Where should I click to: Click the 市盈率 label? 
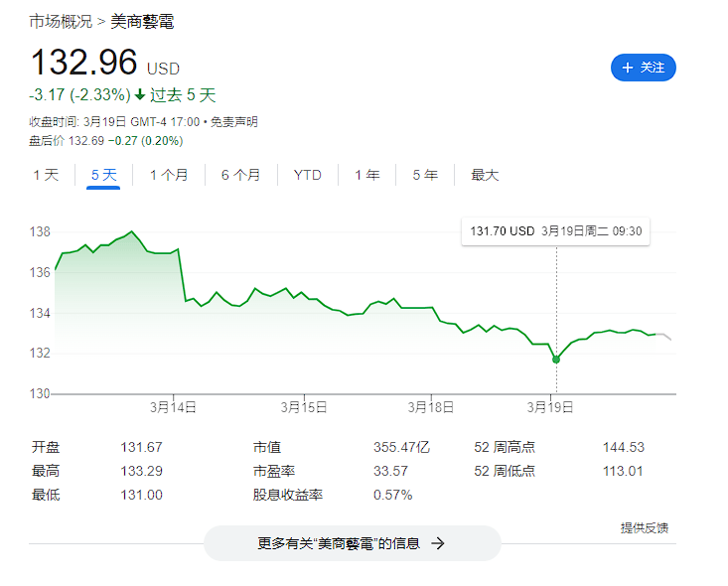coord(274,471)
